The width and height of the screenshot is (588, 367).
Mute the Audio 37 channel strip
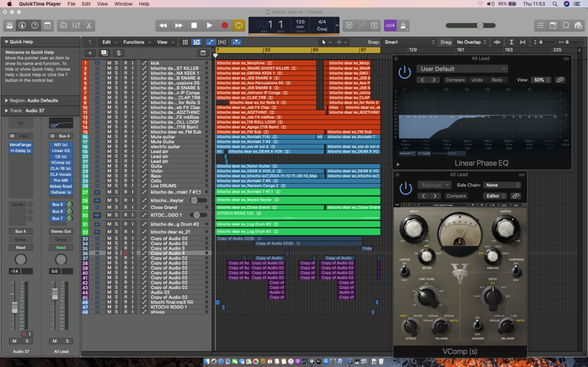(x=14, y=341)
